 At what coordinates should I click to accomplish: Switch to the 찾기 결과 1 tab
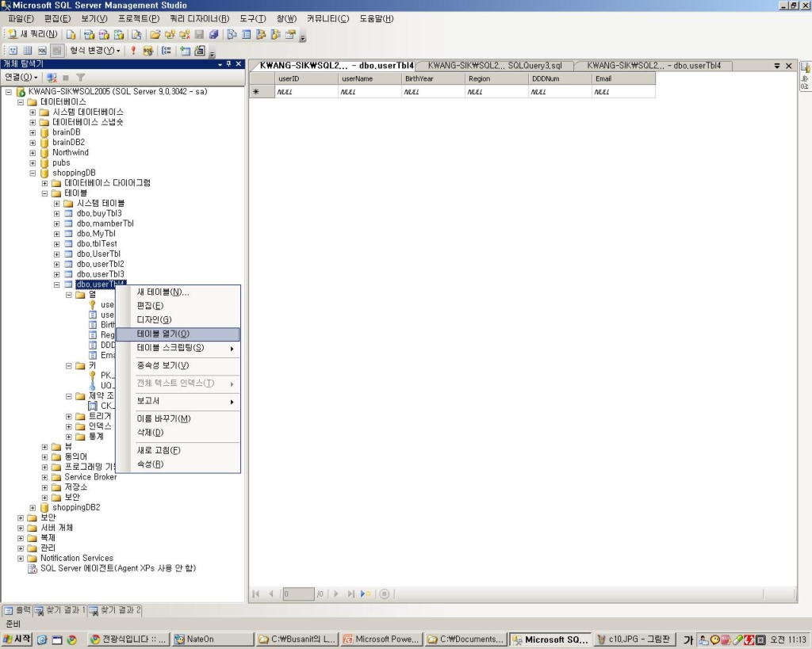tap(60, 610)
